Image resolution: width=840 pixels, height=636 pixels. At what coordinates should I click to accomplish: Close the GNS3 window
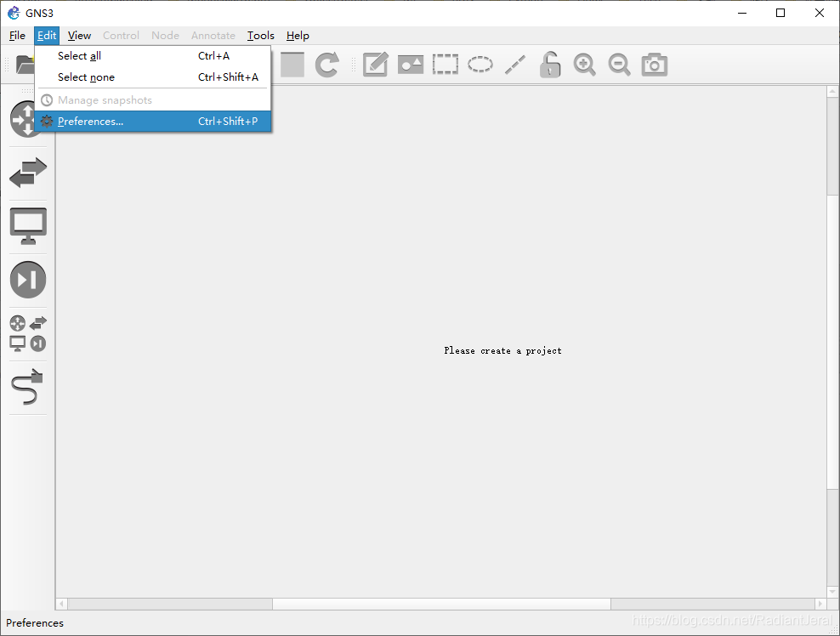point(820,13)
